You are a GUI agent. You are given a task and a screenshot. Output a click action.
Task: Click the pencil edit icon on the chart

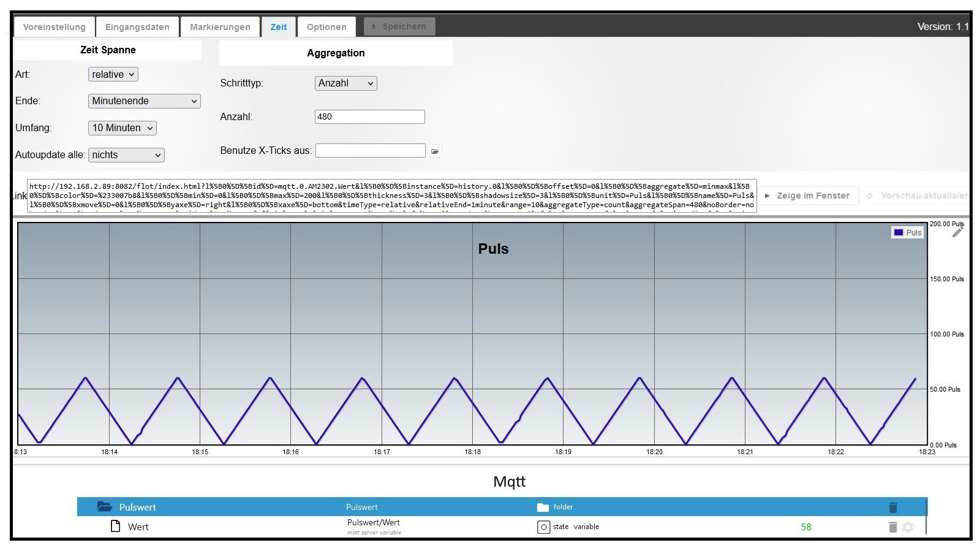(958, 232)
